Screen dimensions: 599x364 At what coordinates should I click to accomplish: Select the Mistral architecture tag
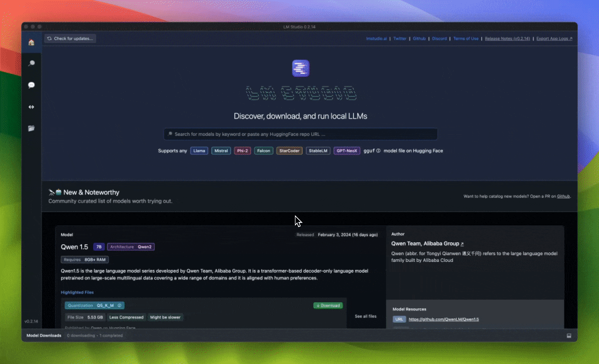coord(221,151)
